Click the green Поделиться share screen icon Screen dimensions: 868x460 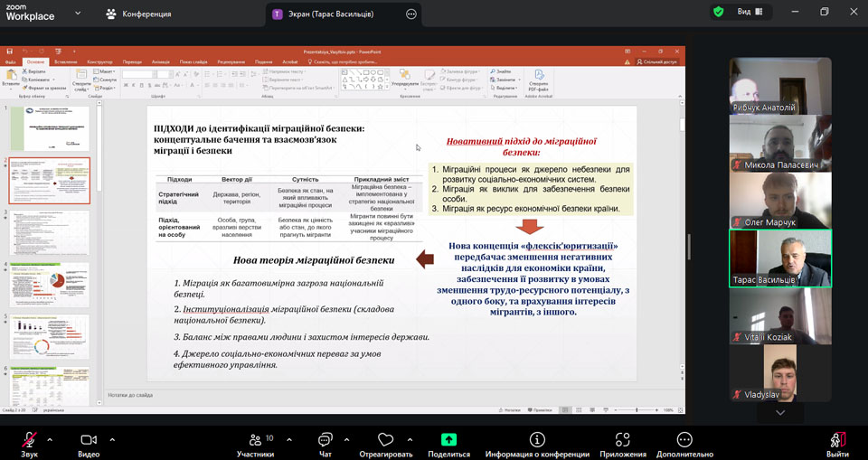coord(448,440)
